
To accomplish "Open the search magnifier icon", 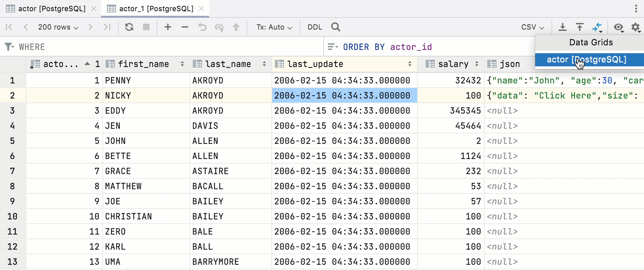I will pyautogui.click(x=335, y=27).
